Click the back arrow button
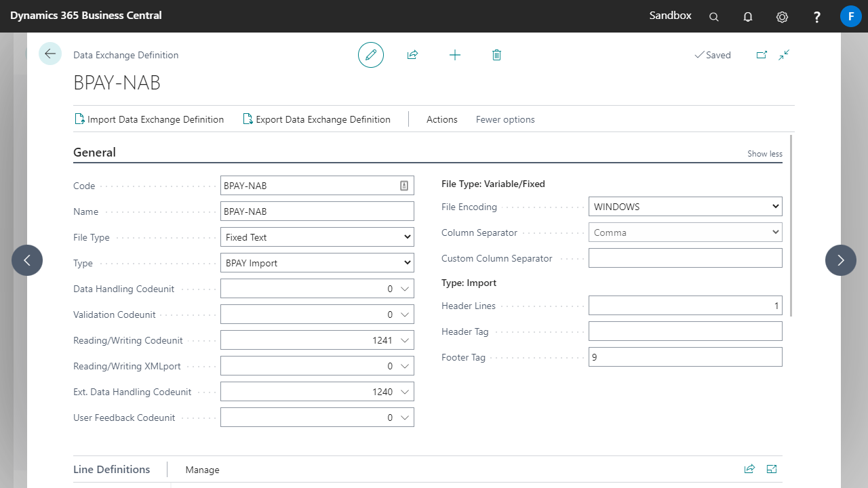 pyautogui.click(x=50, y=54)
